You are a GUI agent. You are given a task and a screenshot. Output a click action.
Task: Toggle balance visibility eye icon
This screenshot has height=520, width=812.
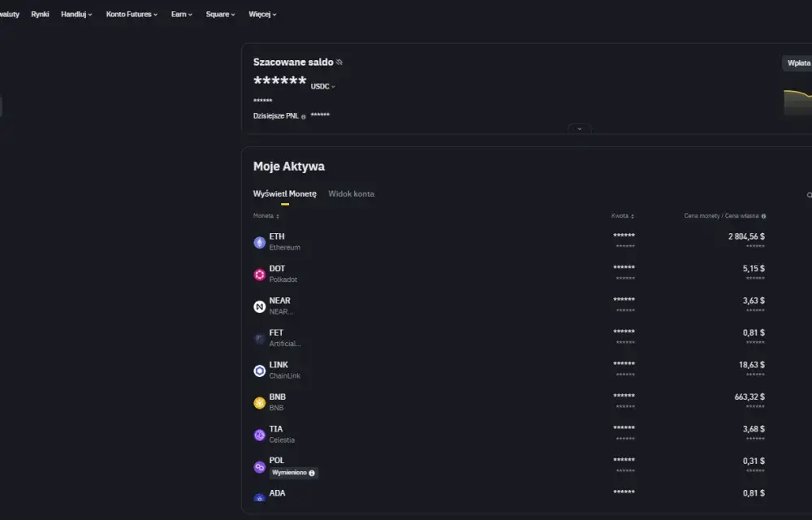point(339,62)
